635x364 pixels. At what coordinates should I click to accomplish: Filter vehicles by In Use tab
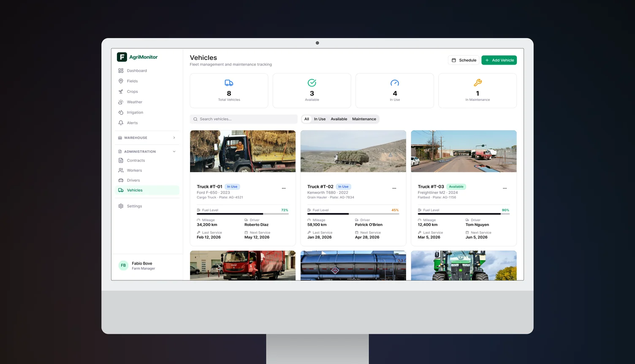pos(320,119)
